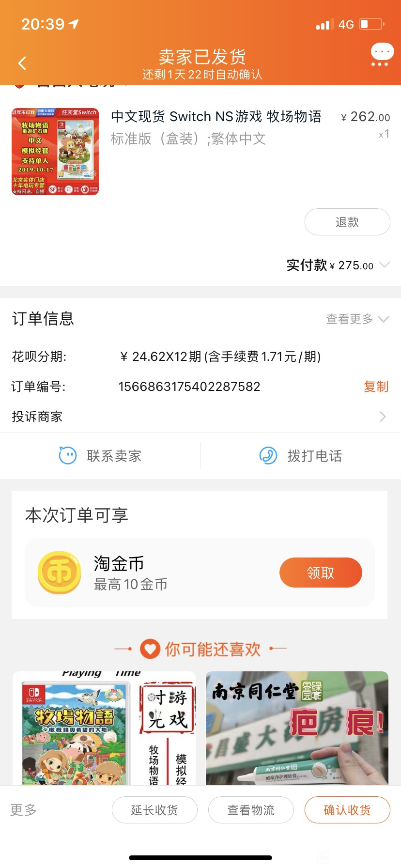Open recommended 牧場物語 橄欖鎮 game card
This screenshot has width=401, height=868.
[104, 728]
